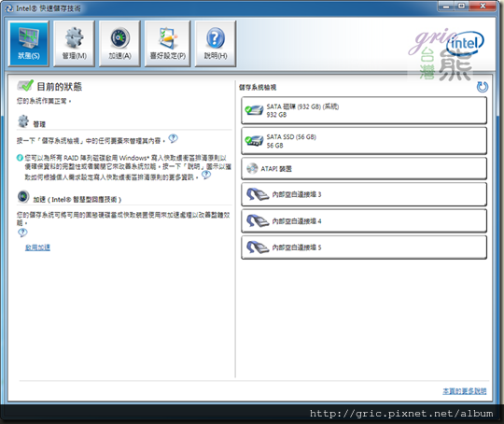Click the empty port 3 cable icon
This screenshot has width=504, height=424.
(x=258, y=194)
